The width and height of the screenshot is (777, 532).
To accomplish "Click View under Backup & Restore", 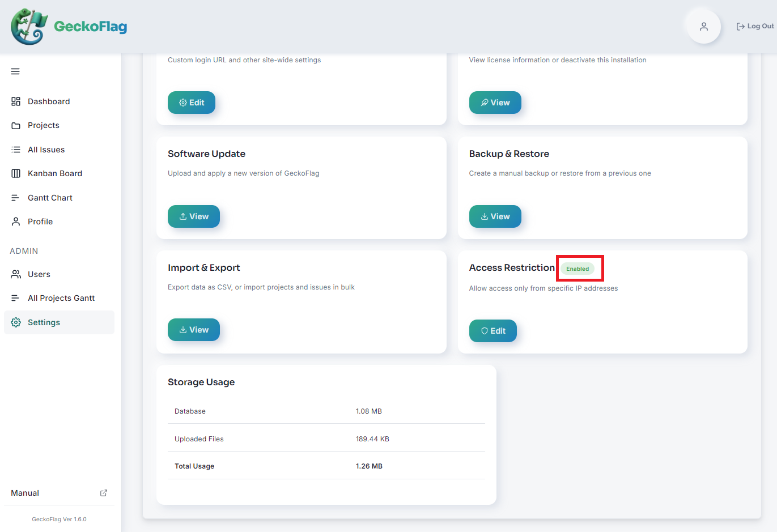I will [x=495, y=216].
